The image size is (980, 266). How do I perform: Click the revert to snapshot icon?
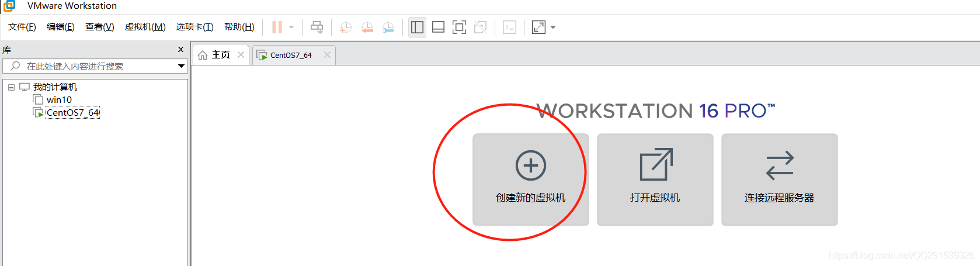click(x=367, y=27)
